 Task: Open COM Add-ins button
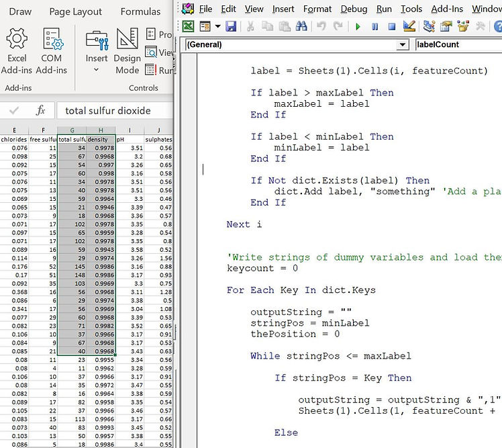pyautogui.click(x=52, y=51)
